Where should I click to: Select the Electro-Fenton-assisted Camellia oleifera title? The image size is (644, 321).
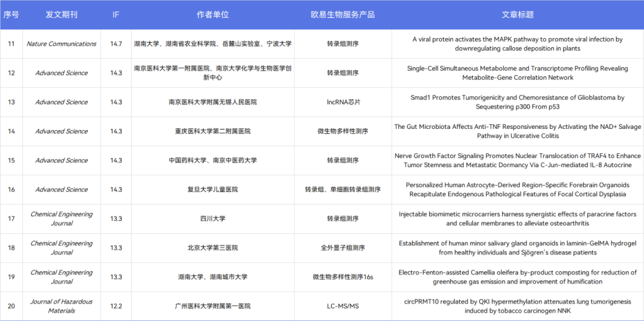point(518,277)
